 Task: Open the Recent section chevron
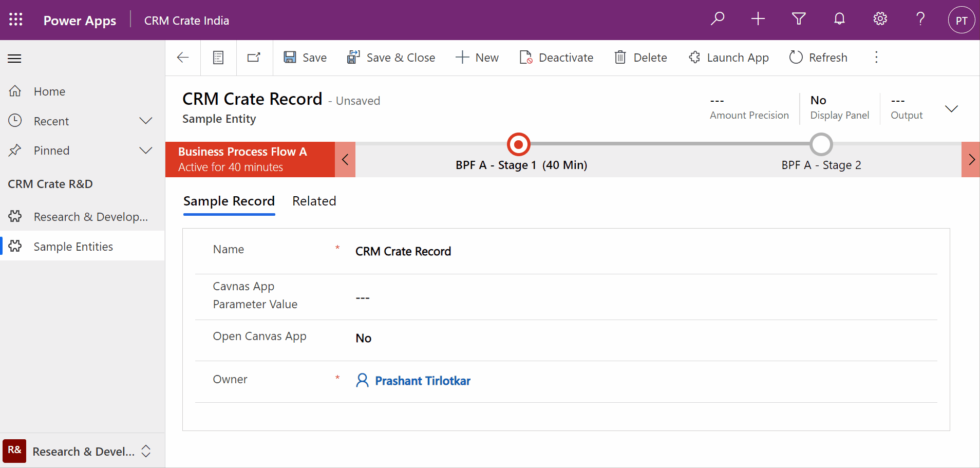pos(145,121)
